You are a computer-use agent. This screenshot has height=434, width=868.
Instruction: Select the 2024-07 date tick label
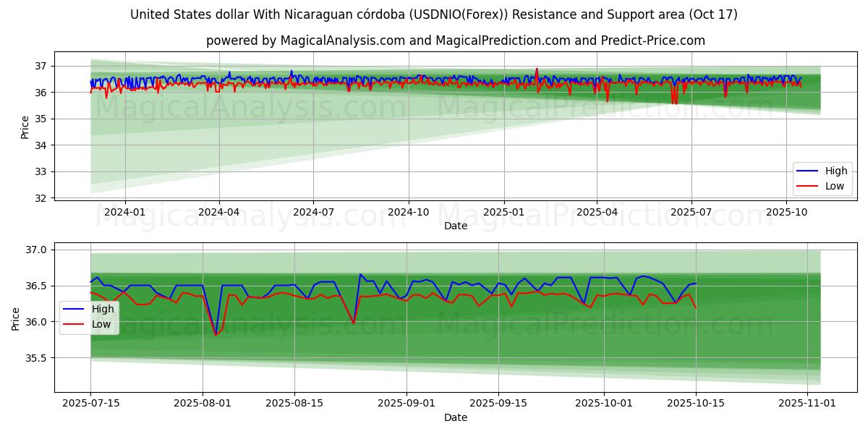click(313, 212)
